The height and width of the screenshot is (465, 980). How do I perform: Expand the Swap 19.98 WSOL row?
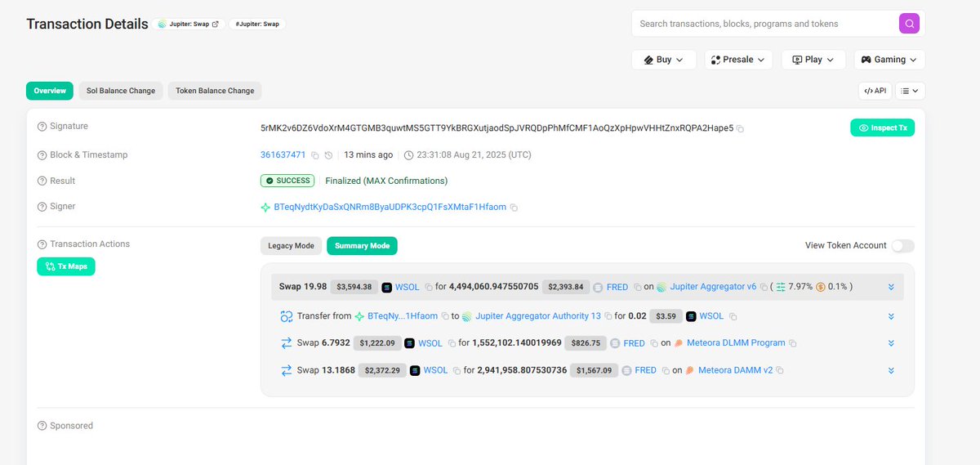(891, 288)
